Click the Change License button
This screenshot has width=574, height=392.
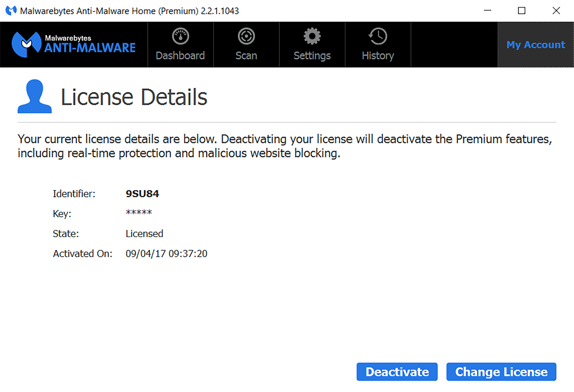click(x=501, y=372)
